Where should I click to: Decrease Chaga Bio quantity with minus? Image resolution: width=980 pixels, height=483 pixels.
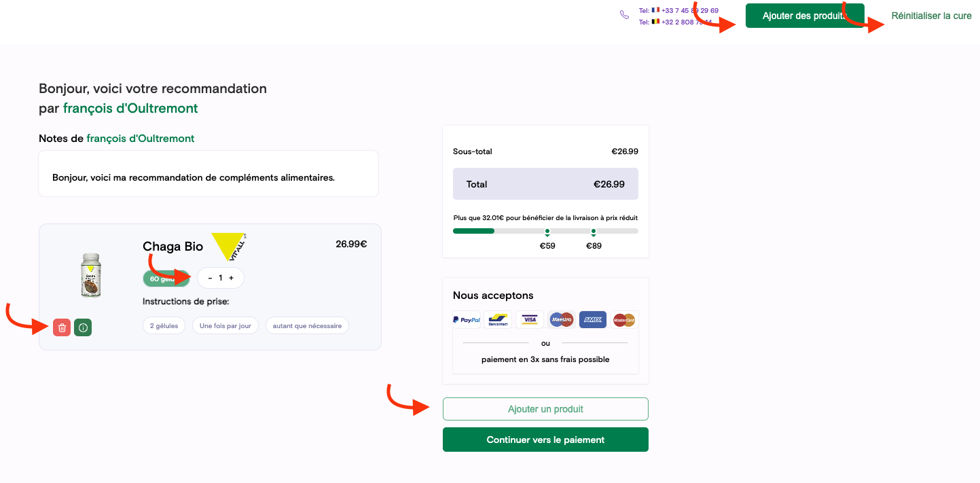pyautogui.click(x=210, y=278)
